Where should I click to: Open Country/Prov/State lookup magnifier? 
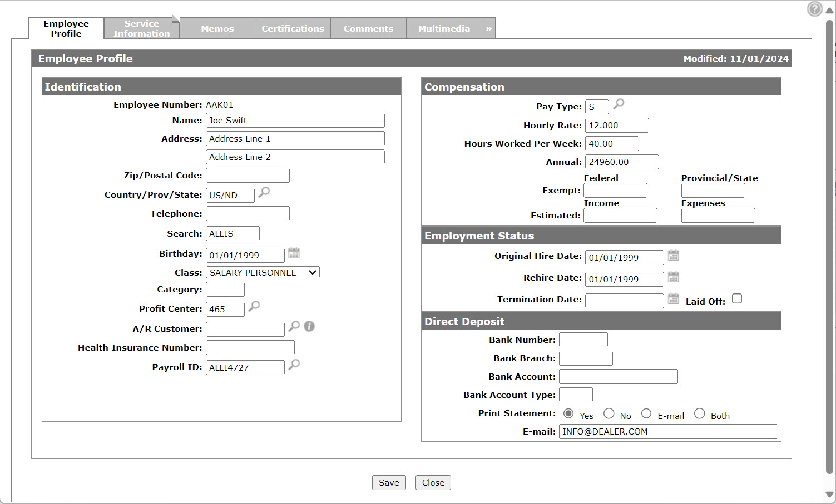pyautogui.click(x=264, y=192)
